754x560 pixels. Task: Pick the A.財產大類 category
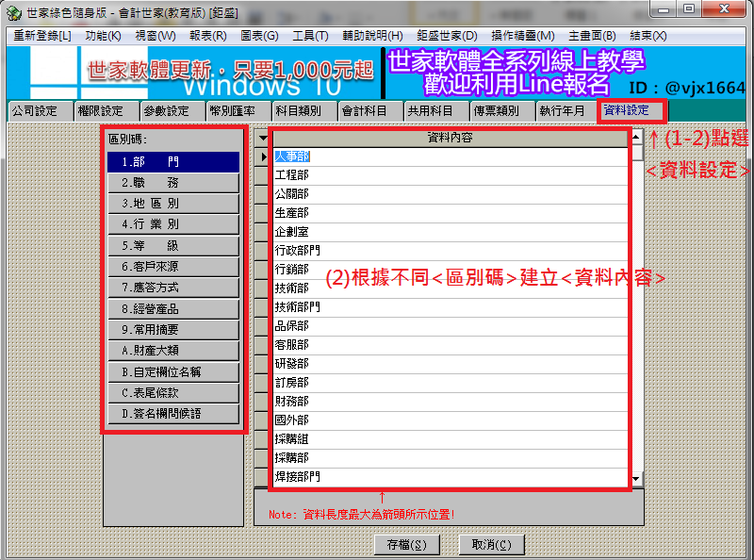click(x=173, y=351)
